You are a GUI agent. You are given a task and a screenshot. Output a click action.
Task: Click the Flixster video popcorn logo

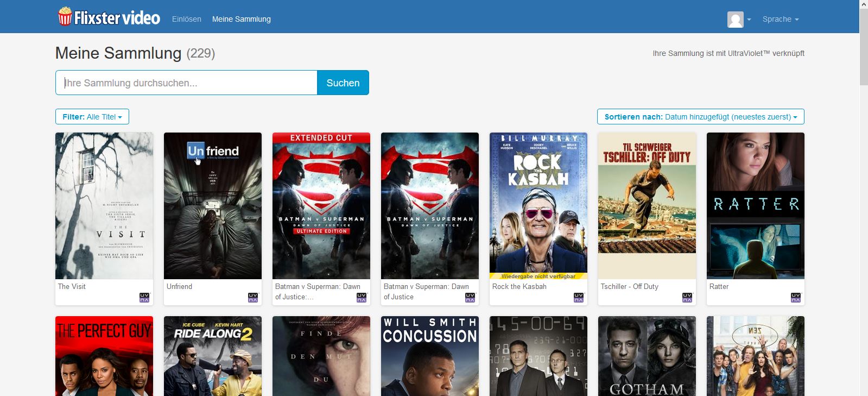click(x=109, y=17)
